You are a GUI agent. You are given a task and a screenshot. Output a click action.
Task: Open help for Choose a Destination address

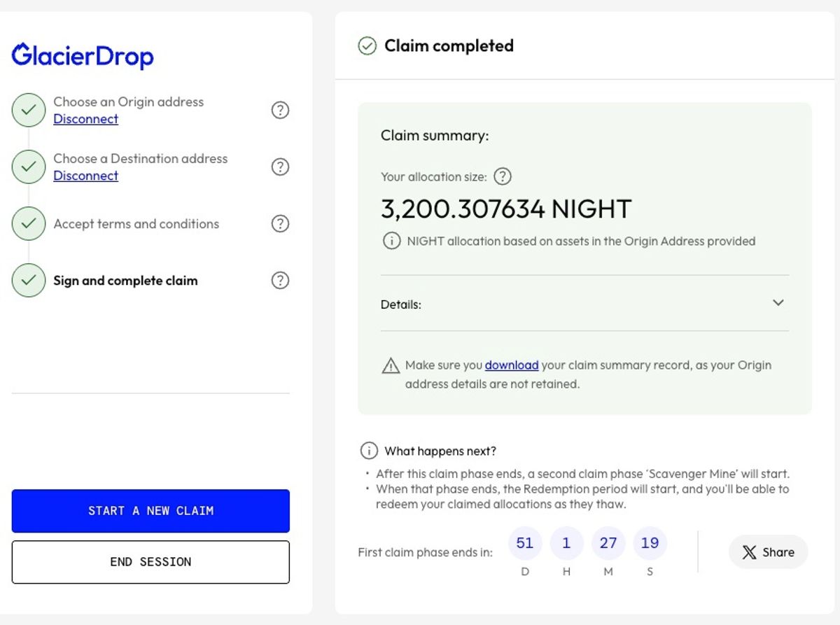coord(280,167)
